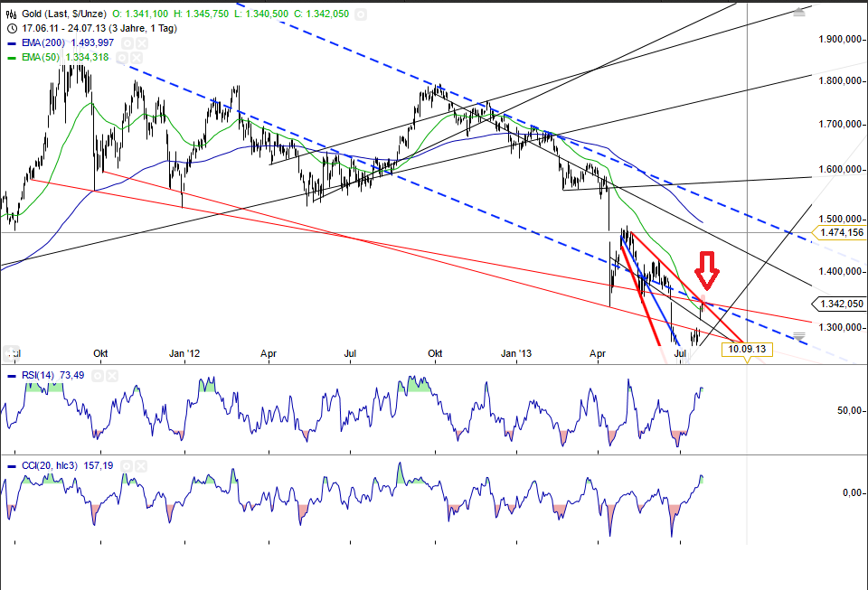Remove the RSI indicator with its X
The width and height of the screenshot is (868, 590).
pos(111,375)
